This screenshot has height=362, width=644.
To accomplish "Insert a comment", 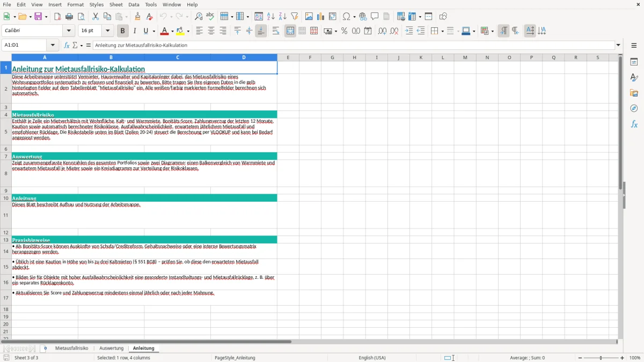I will pos(375,17).
